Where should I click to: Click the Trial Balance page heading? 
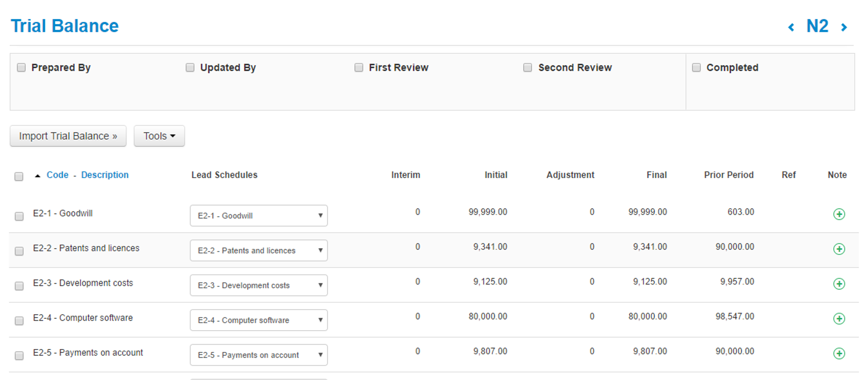click(x=65, y=26)
